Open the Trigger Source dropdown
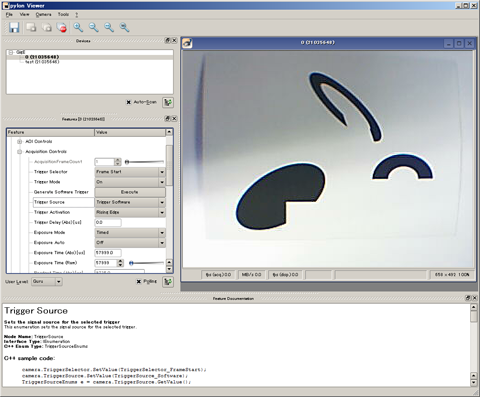Image resolution: width=480 pixels, height=397 pixels. pos(130,202)
